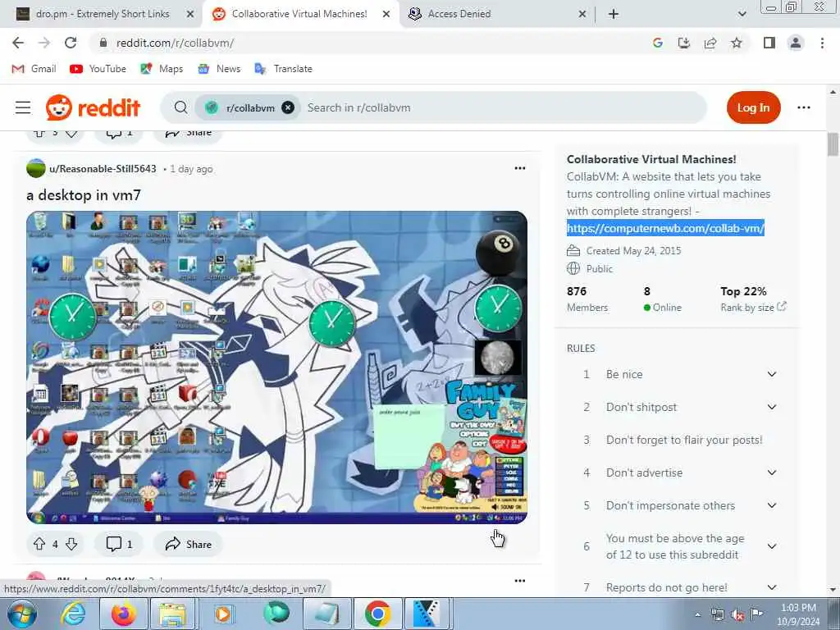Open the tab search dropdown arrow
This screenshot has height=630, width=840.
pos(742,14)
